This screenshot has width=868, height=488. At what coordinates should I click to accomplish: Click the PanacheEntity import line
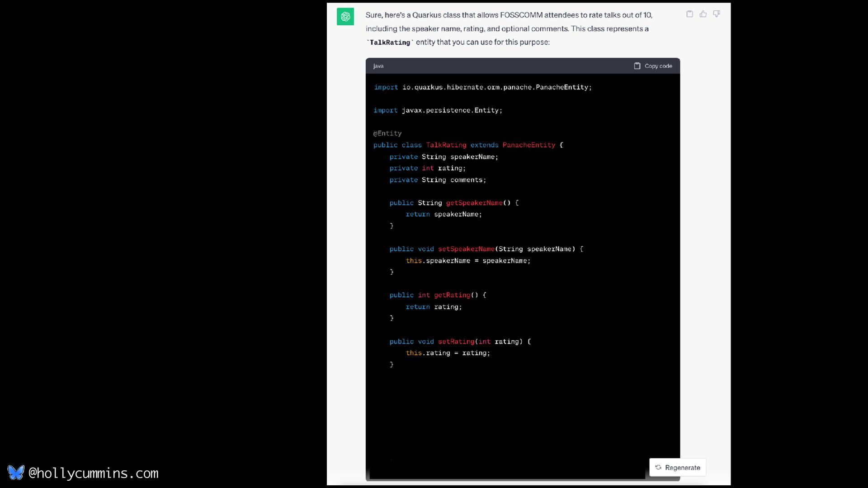point(482,87)
